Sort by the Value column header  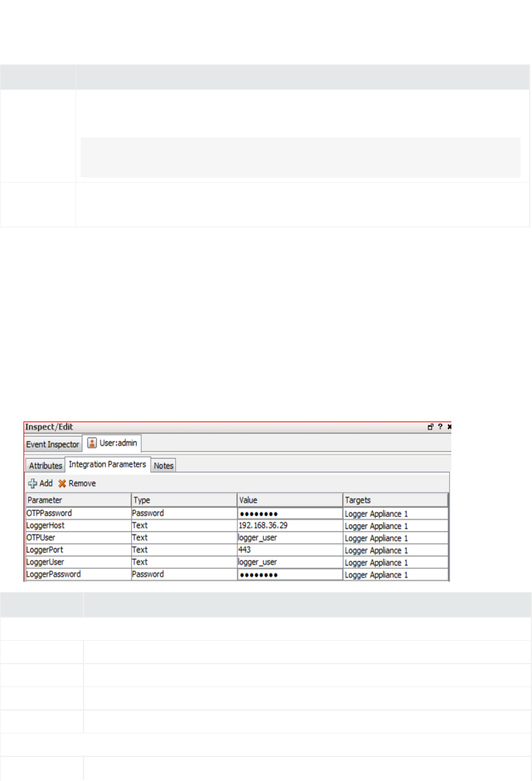tap(290, 500)
